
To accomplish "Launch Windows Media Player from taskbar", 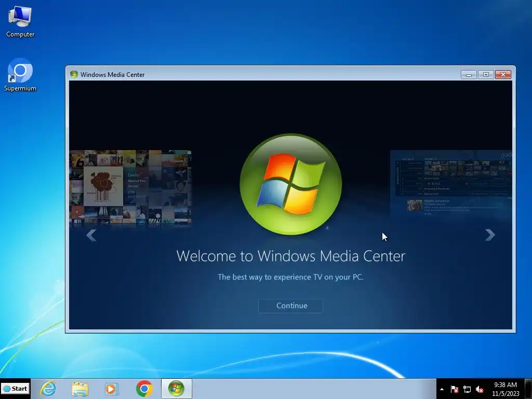I will (112, 389).
